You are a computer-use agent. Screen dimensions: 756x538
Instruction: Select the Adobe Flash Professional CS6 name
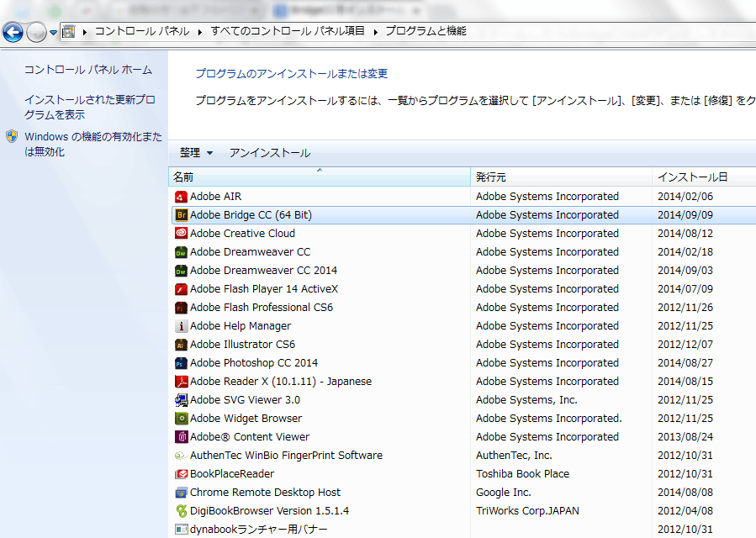pyautogui.click(x=262, y=308)
